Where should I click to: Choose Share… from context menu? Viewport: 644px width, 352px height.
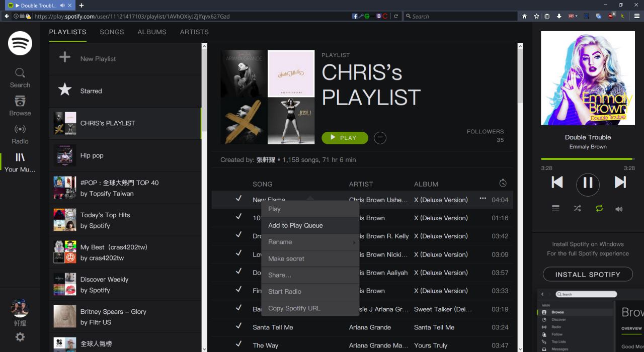(x=310, y=275)
